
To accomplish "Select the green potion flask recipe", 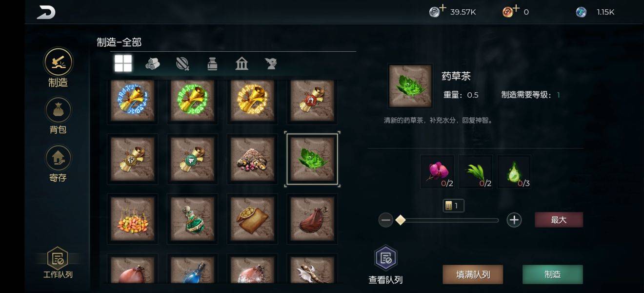I will 193,219.
